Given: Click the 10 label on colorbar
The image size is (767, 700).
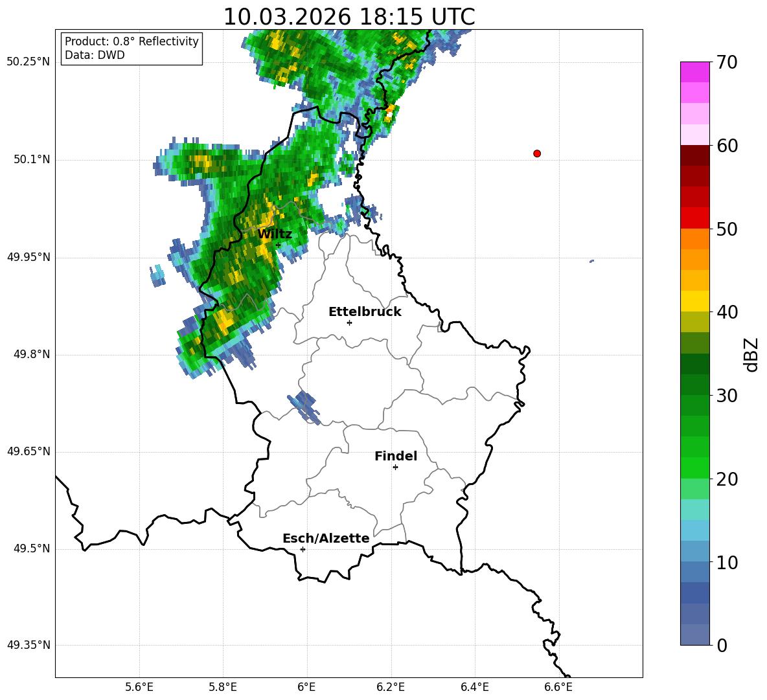Looking at the screenshot, I should coord(727,563).
